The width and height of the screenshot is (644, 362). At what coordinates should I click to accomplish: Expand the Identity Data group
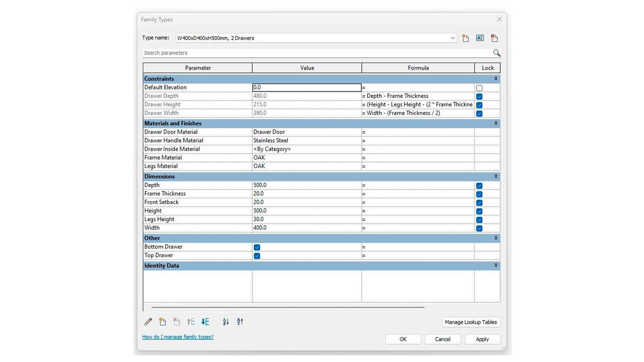pyautogui.click(x=496, y=265)
